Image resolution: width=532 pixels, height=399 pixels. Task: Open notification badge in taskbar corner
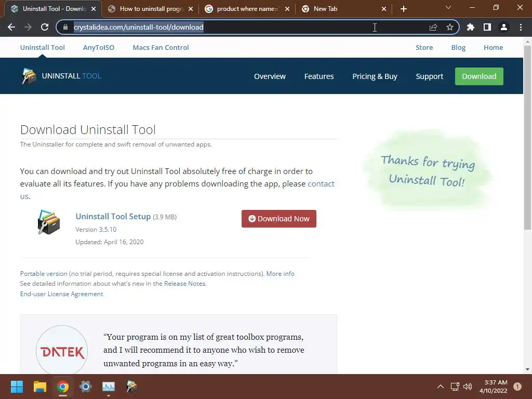[517, 387]
